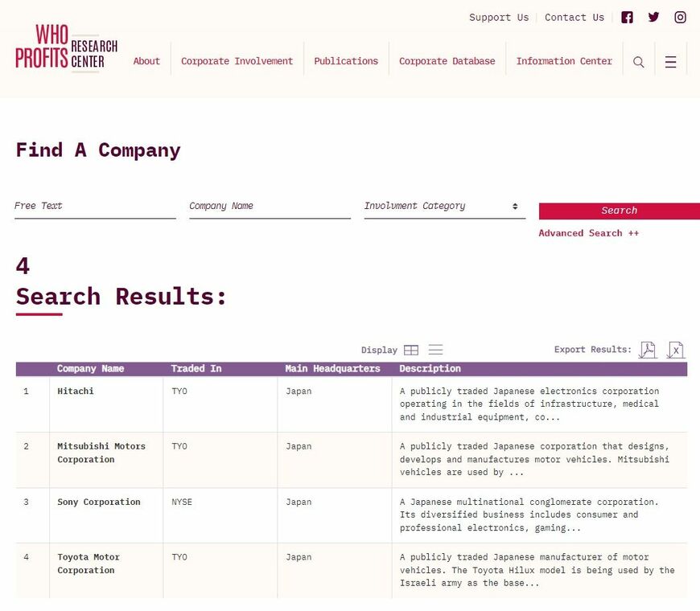Open the Corporate Involvement menu
Screen dimensions: 700x611
tap(237, 61)
